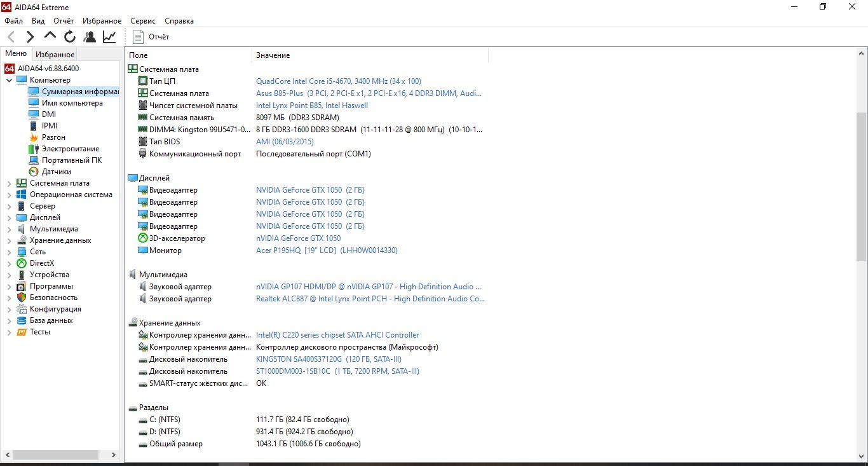Click the Разгон flame icon
This screenshot has height=466, width=868.
pyautogui.click(x=34, y=137)
